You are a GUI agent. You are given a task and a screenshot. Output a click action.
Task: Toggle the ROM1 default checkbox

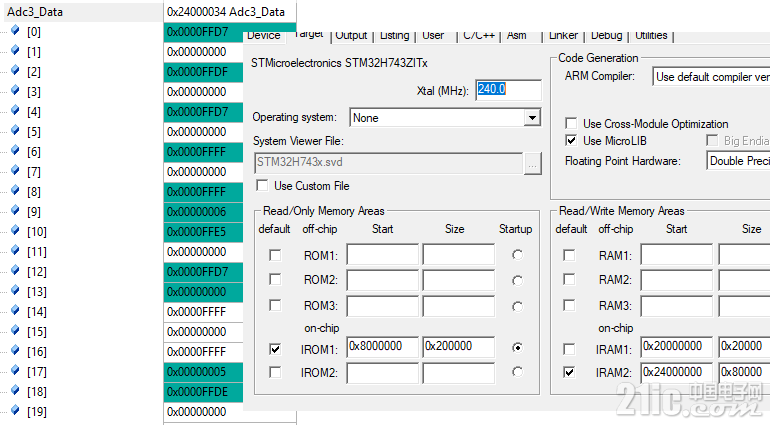point(275,255)
